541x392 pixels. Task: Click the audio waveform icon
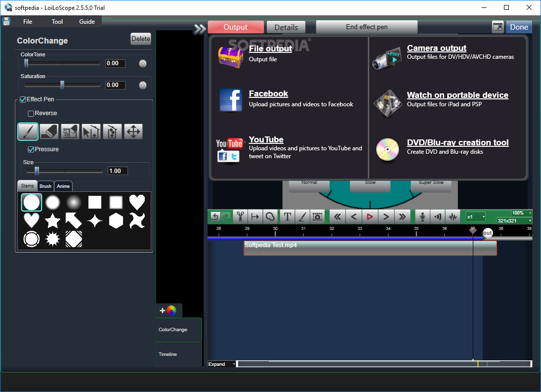tap(453, 217)
